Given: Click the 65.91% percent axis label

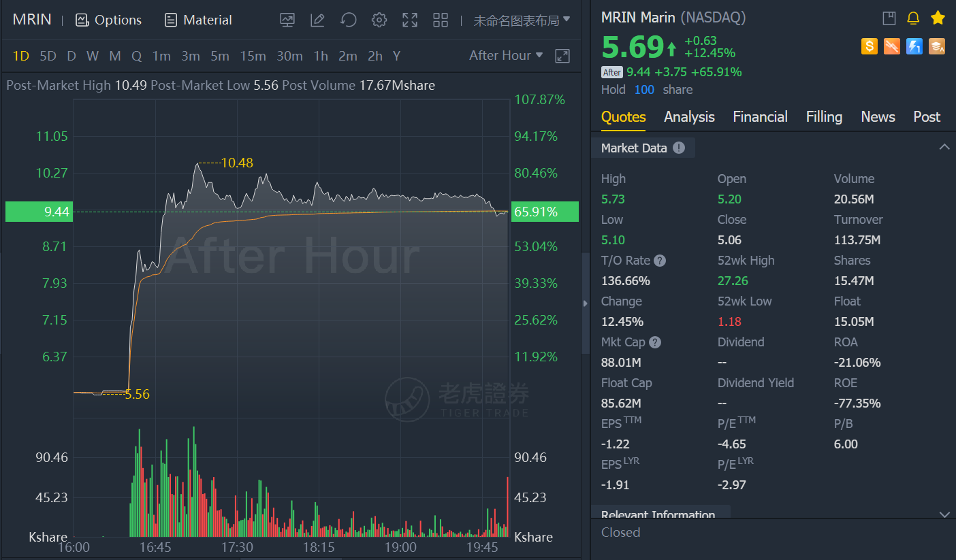Looking at the screenshot, I should coord(545,212).
